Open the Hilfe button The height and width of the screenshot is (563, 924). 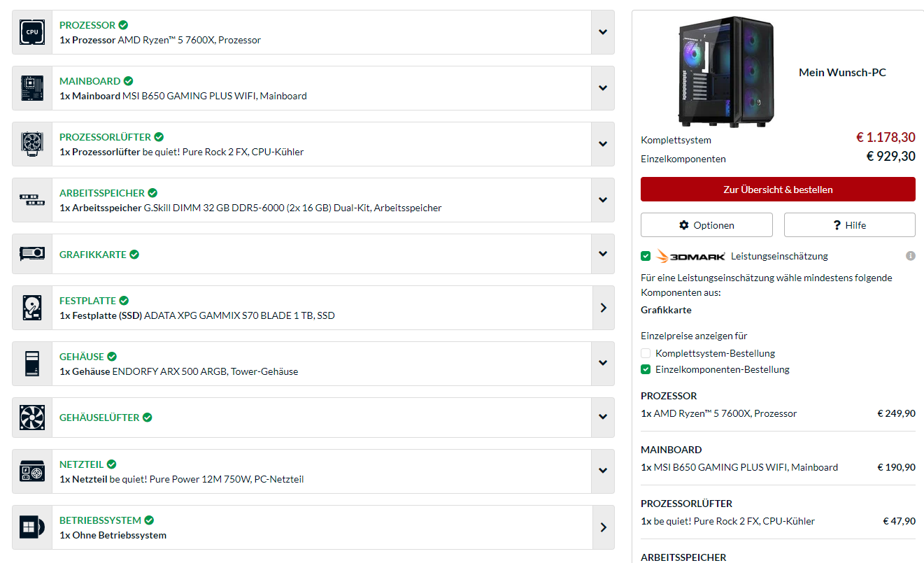point(850,225)
